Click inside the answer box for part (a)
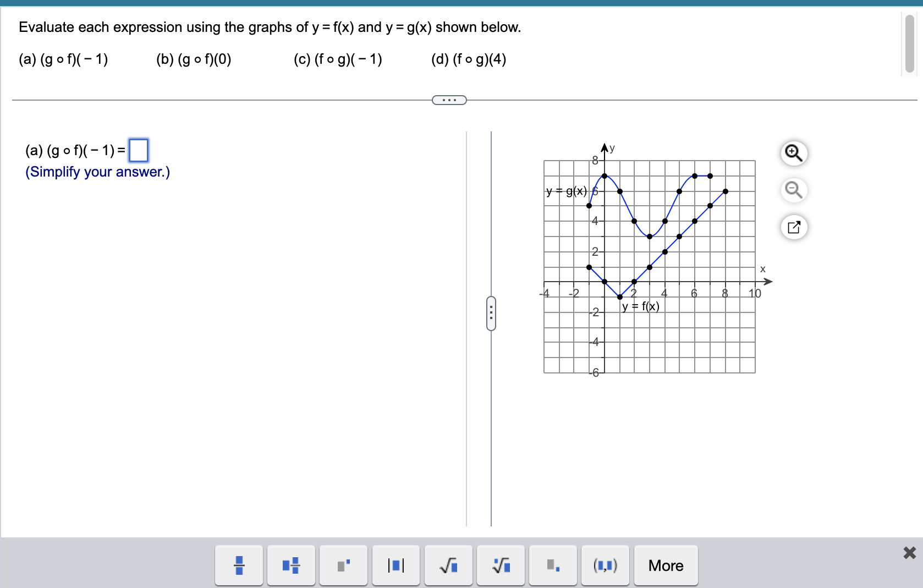This screenshot has height=588, width=923. (139, 150)
